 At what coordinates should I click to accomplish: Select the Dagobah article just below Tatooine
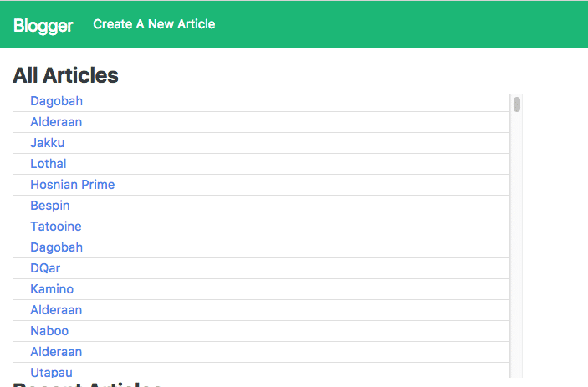click(x=56, y=247)
